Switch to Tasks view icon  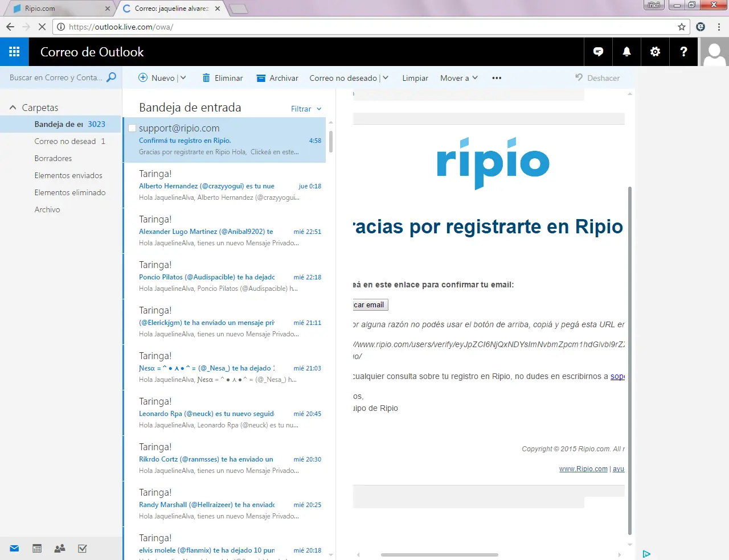(83, 549)
